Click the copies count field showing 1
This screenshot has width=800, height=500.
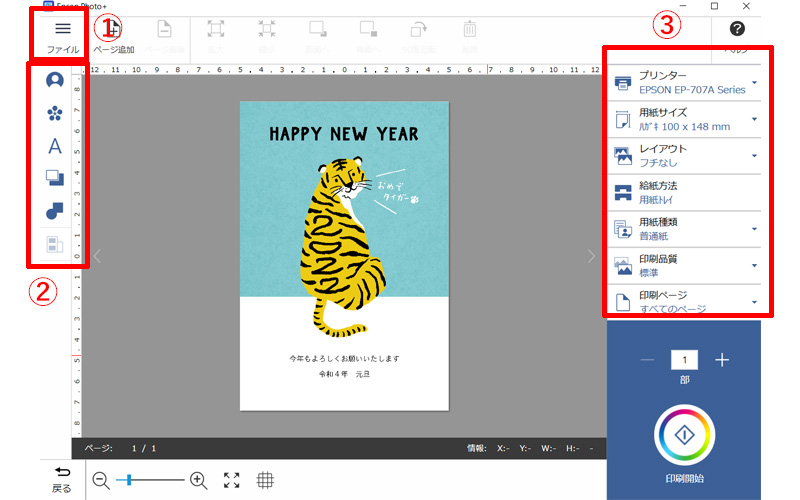point(684,360)
